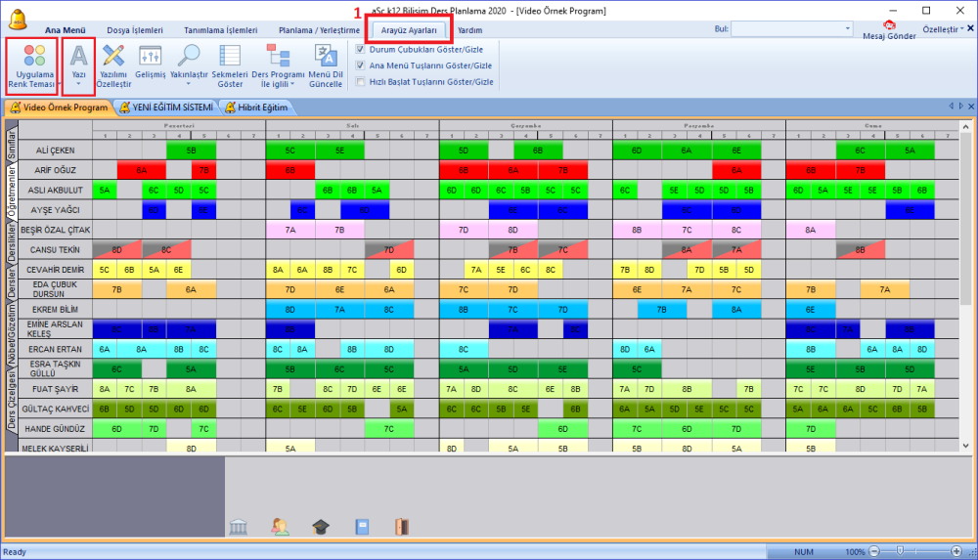
Task: Select teacher row HANDE GÜNDÜZ
Action: pos(55,429)
